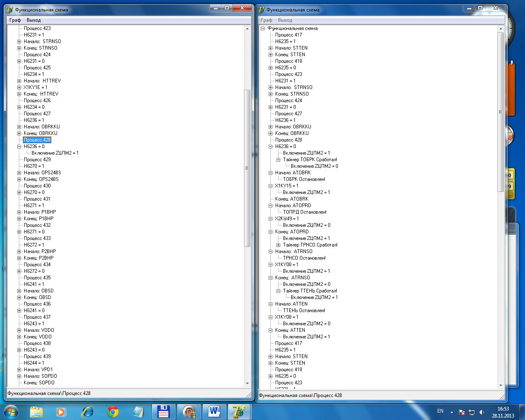Expand Начало: VODO node in left window
Viewport: 525px width, 420px height.
click(x=19, y=330)
